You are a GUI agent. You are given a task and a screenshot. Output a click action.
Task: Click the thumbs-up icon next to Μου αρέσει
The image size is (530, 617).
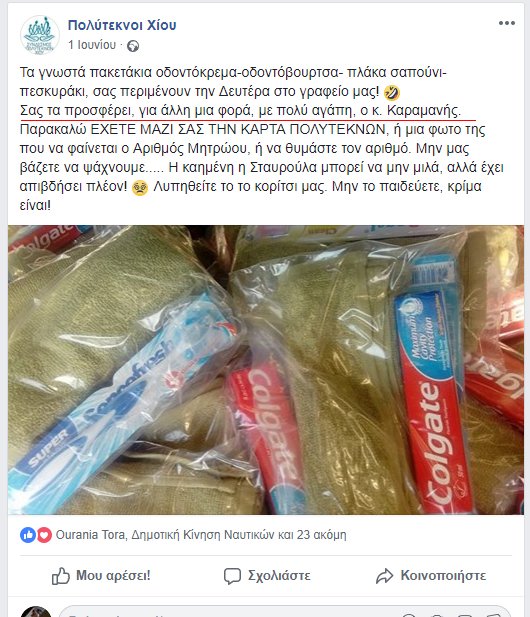click(x=61, y=576)
